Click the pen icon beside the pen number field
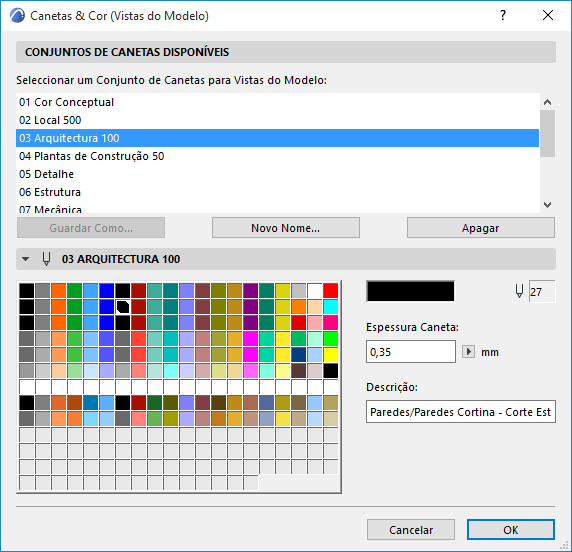 [x=519, y=292]
